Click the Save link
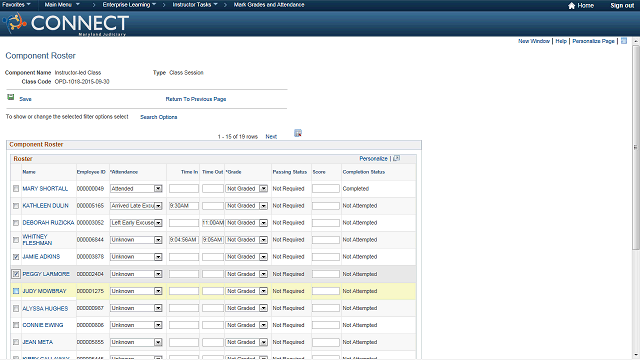Screen dimensions: 640x360 pyautogui.click(x=25, y=99)
